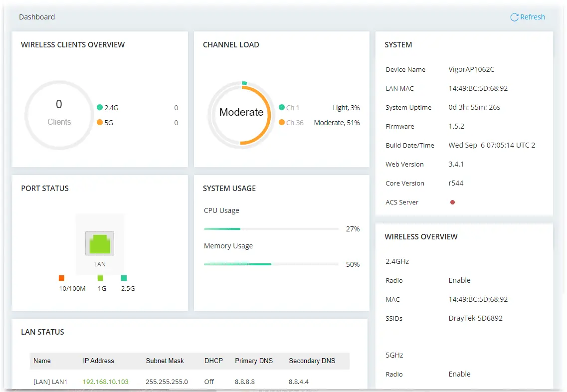The width and height of the screenshot is (567, 392).
Task: Click the orange 5G legend dot
Action: point(100,122)
